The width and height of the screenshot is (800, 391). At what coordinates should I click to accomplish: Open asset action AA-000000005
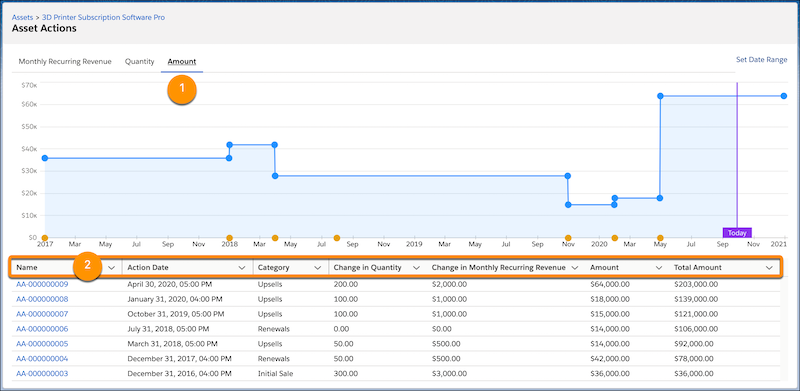coord(42,344)
